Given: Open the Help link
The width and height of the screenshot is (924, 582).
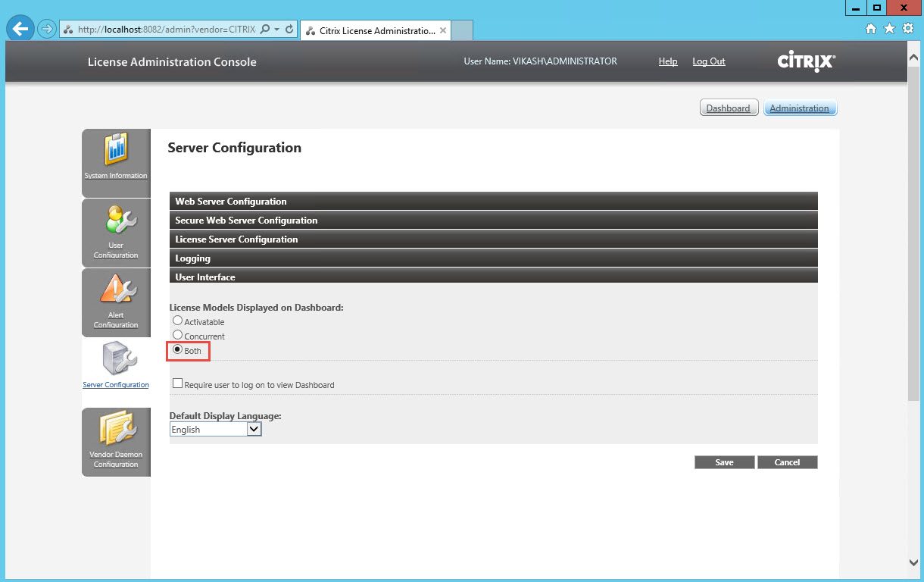Looking at the screenshot, I should [x=668, y=61].
